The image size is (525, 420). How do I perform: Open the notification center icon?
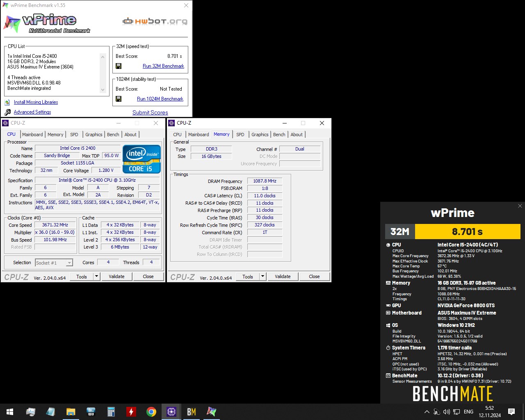coord(511,412)
